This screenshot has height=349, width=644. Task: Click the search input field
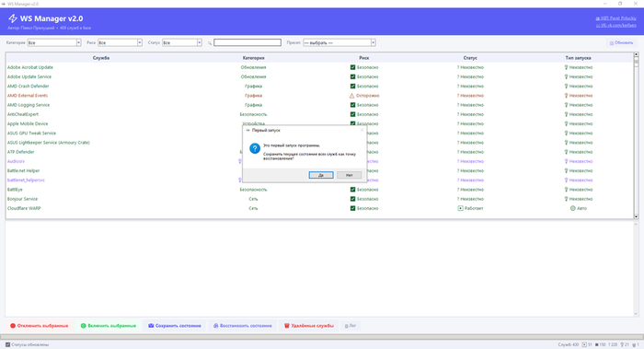click(x=247, y=42)
